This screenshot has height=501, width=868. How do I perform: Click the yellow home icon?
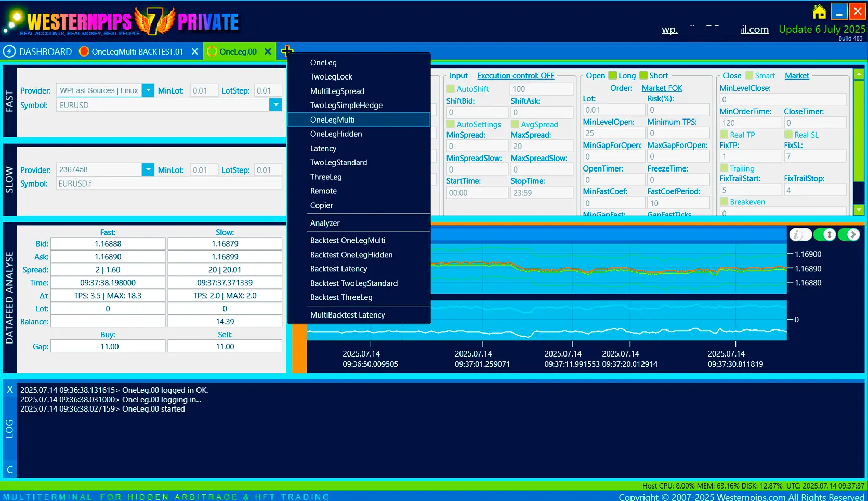820,11
